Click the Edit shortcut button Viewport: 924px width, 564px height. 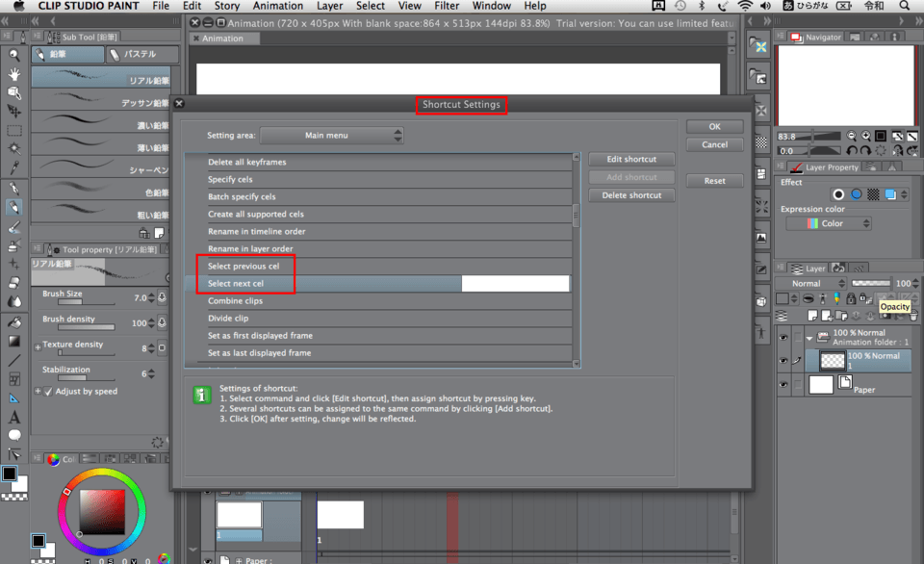(x=631, y=159)
